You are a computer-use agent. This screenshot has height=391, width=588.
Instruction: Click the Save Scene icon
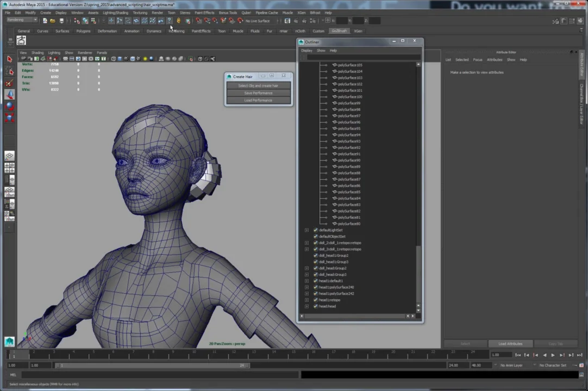click(61, 21)
